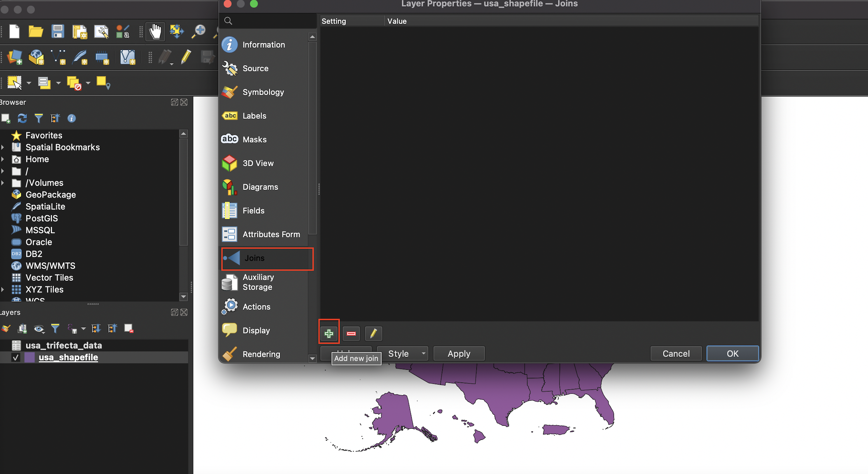Open the Symbology tab
Screen dimensions: 868x474
pos(263,92)
